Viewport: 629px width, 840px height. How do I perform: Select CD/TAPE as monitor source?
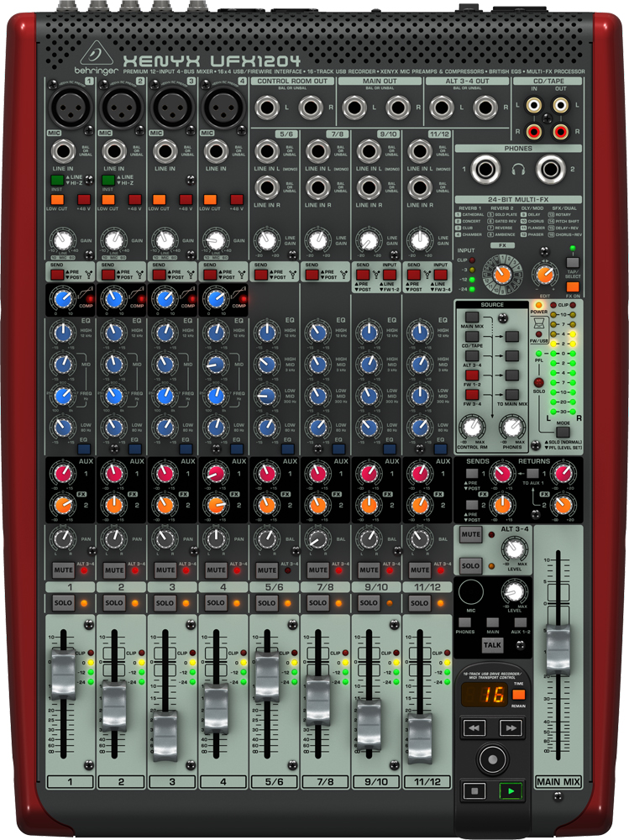(474, 335)
